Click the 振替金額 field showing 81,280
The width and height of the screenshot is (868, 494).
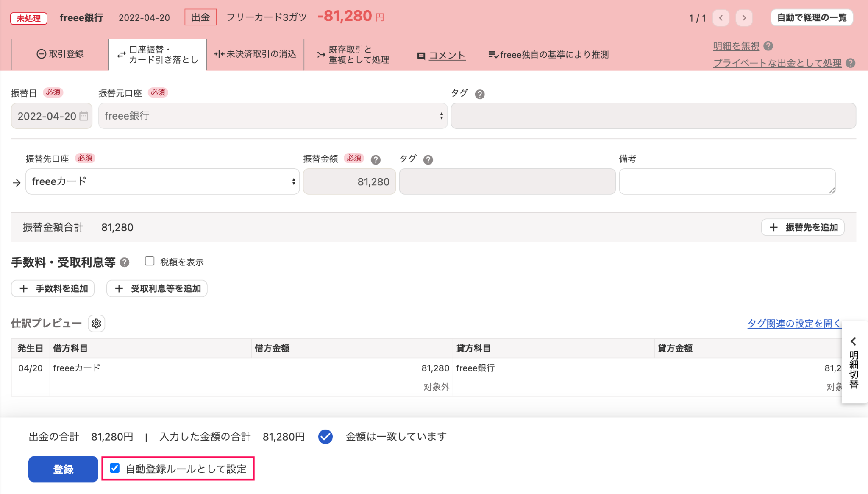[x=349, y=181]
